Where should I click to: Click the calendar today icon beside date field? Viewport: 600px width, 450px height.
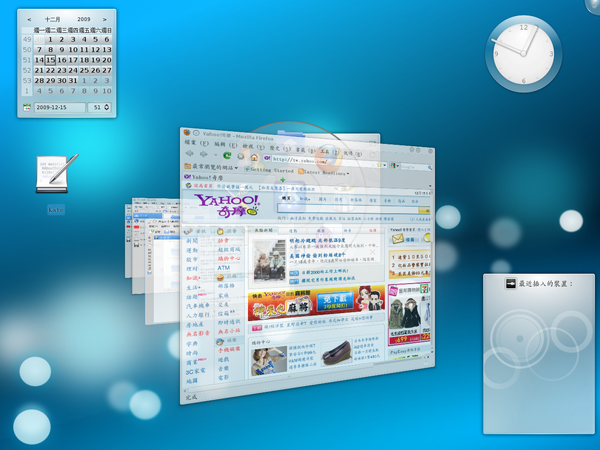point(27,108)
